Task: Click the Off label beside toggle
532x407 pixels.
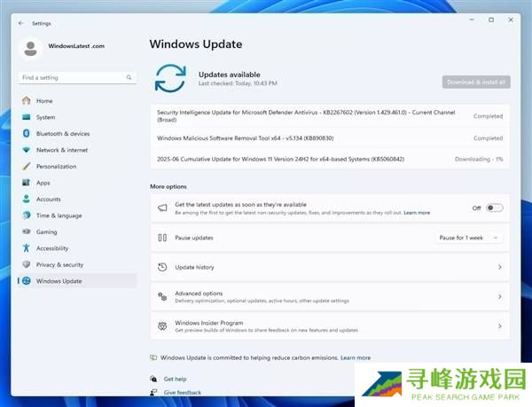Action: click(x=476, y=207)
